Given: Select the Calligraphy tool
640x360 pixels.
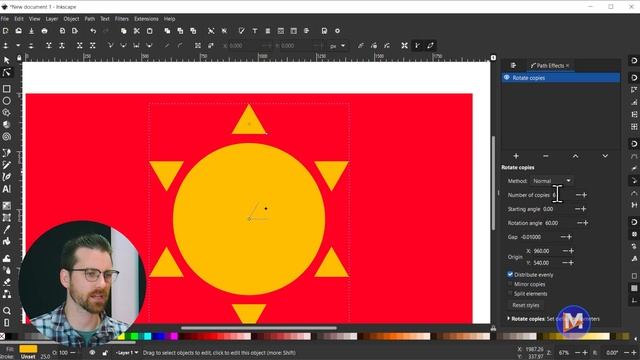Looking at the screenshot, I should (x=7, y=177).
